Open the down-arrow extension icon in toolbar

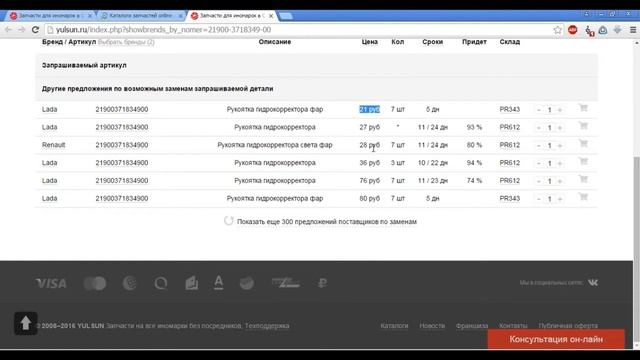618,30
